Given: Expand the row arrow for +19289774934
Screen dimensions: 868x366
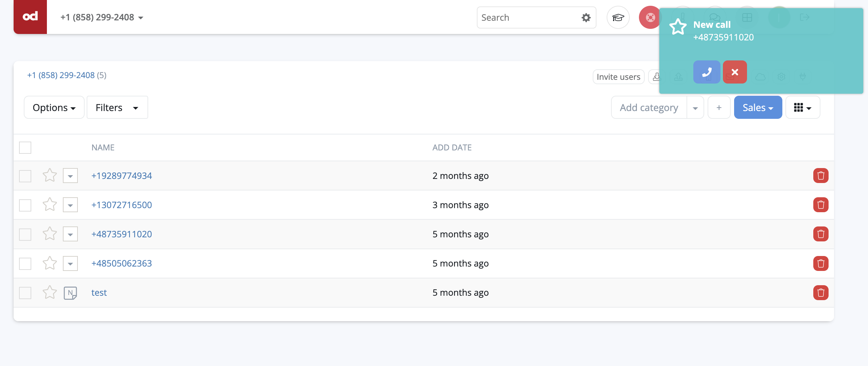Looking at the screenshot, I should pyautogui.click(x=70, y=176).
